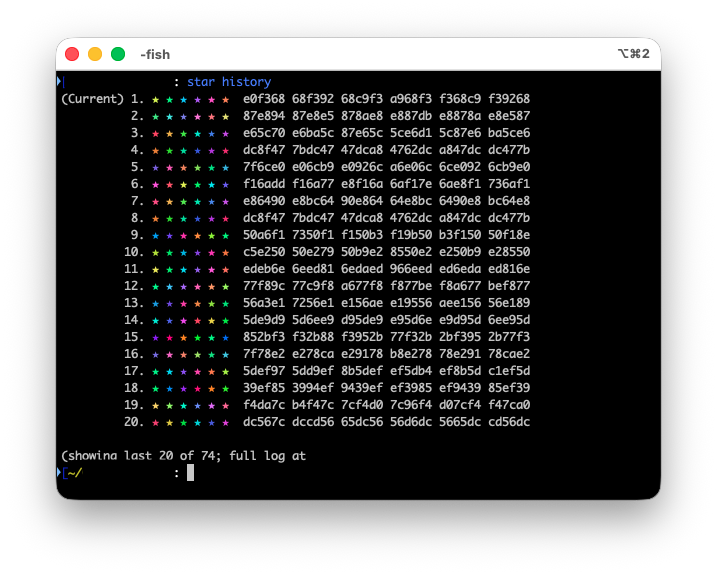Image resolution: width=717 pixels, height=574 pixels.
Task: Click the ⌥⌘2 shortcut indicator
Action: click(x=633, y=54)
